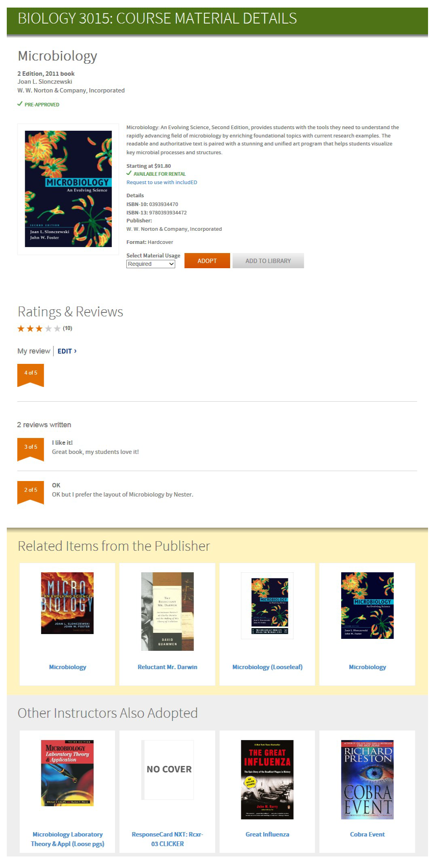The width and height of the screenshot is (438, 868).
Task: Open the red third edition Microbiology cover
Action: point(67,603)
